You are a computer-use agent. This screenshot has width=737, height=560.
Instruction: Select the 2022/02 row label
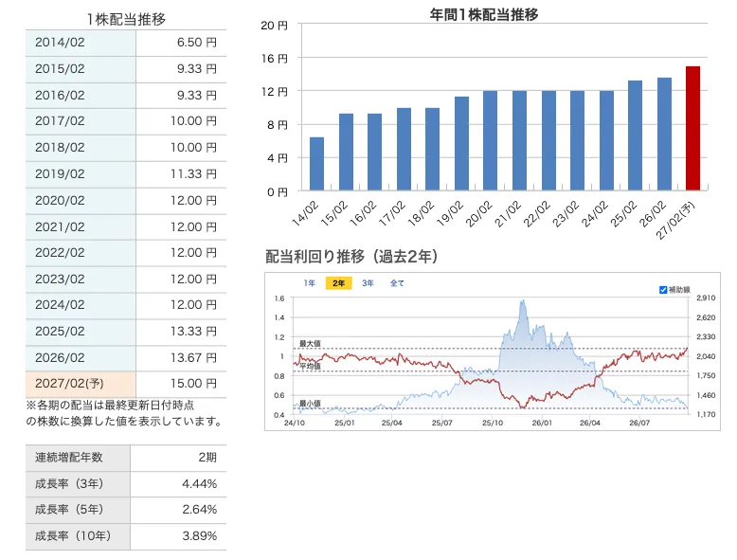[60, 252]
